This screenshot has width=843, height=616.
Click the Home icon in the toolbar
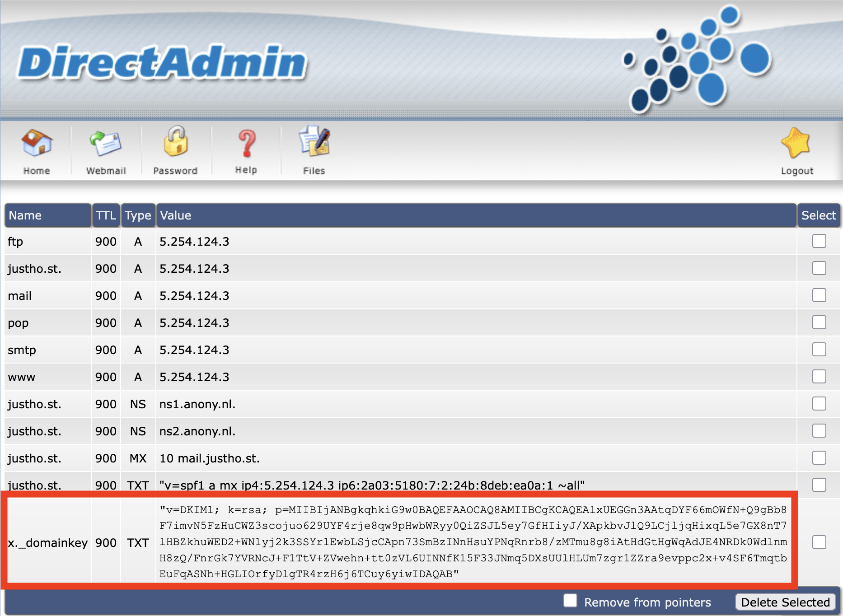37,149
